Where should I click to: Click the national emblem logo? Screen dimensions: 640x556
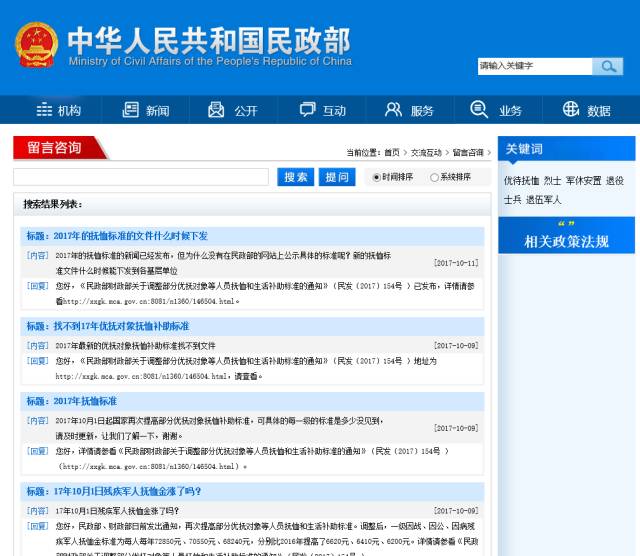(36, 45)
